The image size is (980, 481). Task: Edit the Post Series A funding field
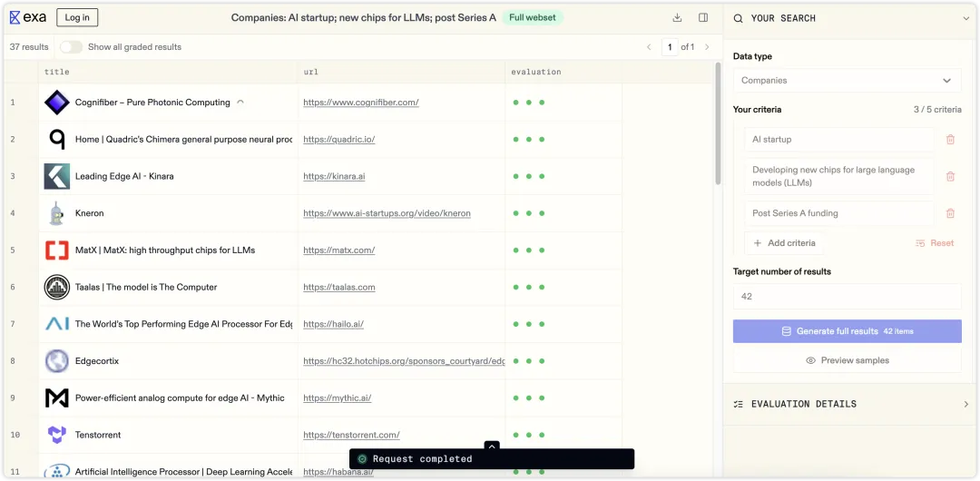(x=839, y=213)
